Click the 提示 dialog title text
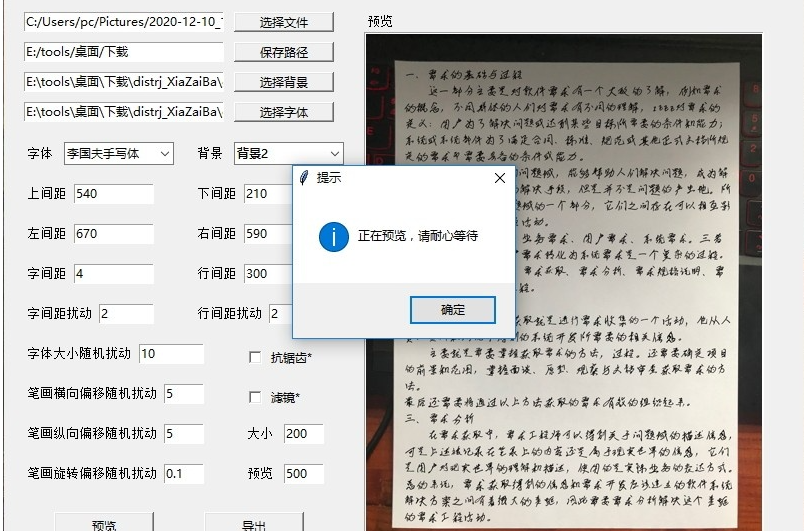804x531 pixels. click(329, 178)
